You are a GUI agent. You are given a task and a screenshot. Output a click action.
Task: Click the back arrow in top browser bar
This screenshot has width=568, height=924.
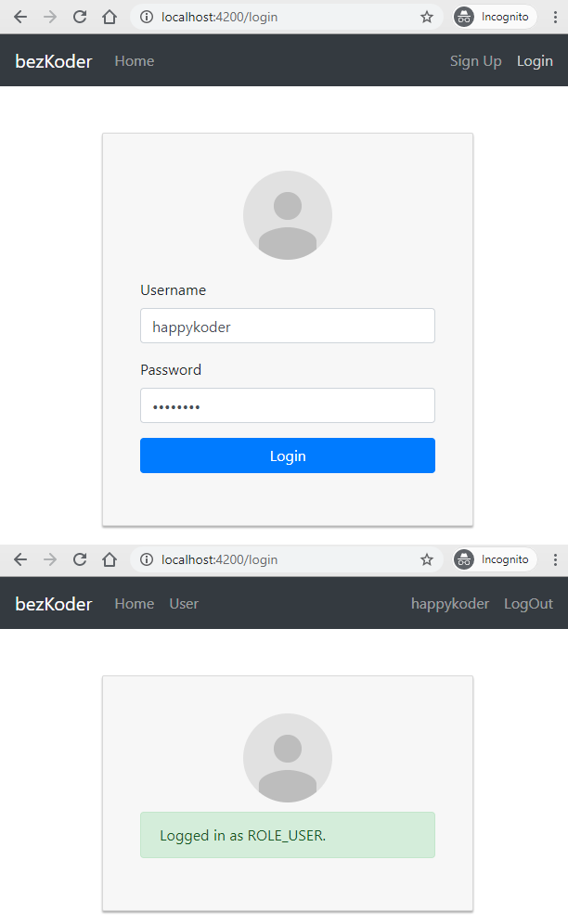pos(20,17)
